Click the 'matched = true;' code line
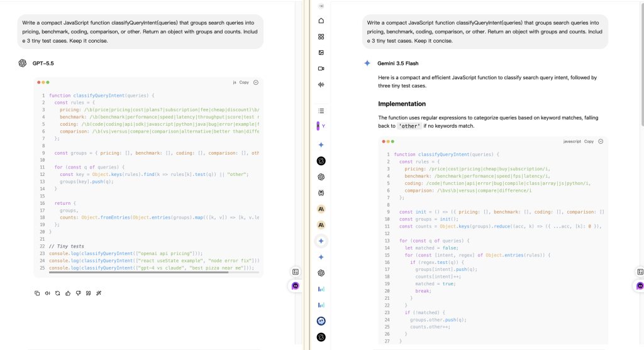The width and height of the screenshot is (644, 350). coord(435,283)
